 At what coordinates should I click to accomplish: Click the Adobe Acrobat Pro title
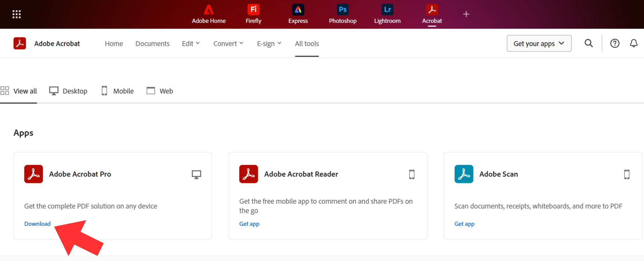(x=80, y=174)
